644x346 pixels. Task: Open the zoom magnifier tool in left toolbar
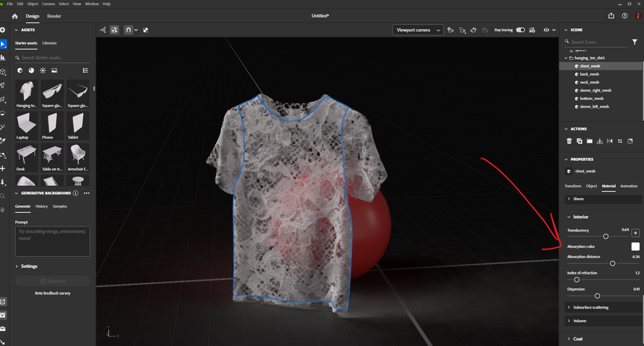[3, 196]
